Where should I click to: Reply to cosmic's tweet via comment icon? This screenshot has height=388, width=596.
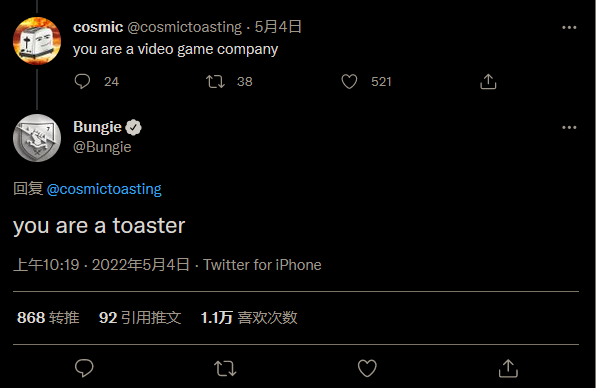click(x=82, y=81)
